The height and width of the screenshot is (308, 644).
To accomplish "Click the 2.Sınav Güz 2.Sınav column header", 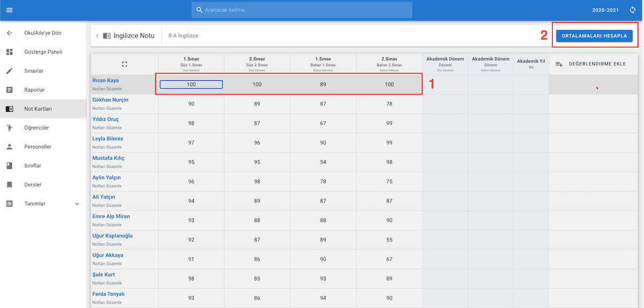I will click(x=257, y=64).
